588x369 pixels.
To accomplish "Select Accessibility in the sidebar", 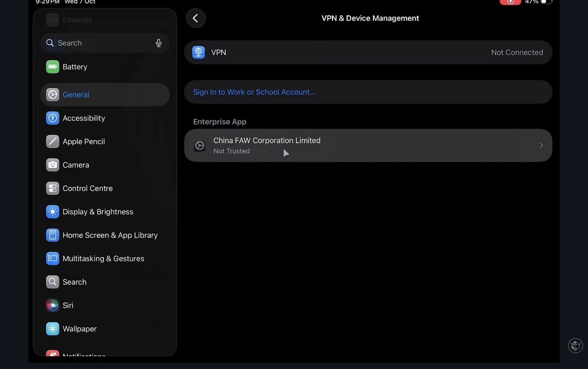I will (x=105, y=118).
